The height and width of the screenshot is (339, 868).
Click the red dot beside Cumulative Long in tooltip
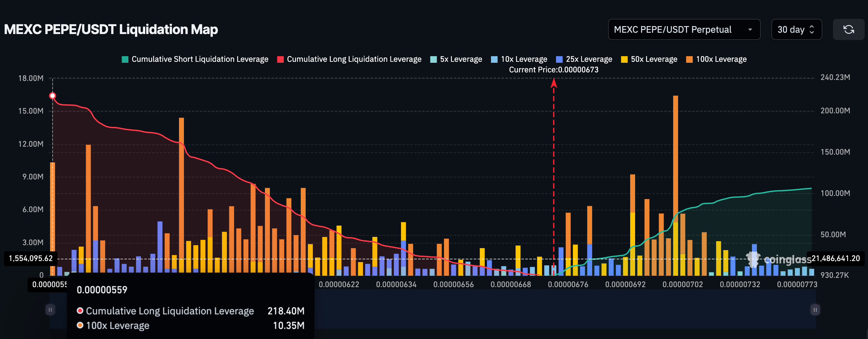point(80,311)
